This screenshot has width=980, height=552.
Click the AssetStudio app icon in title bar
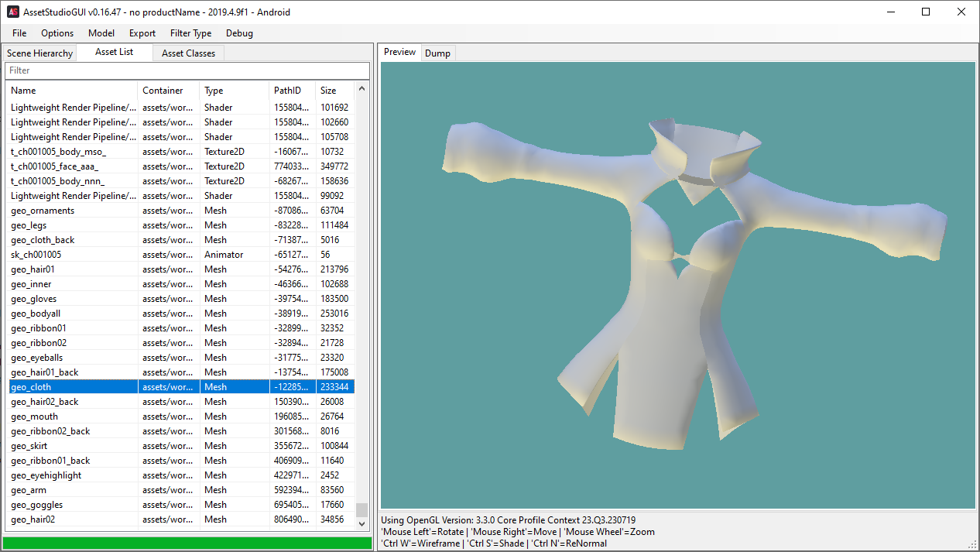(x=13, y=12)
